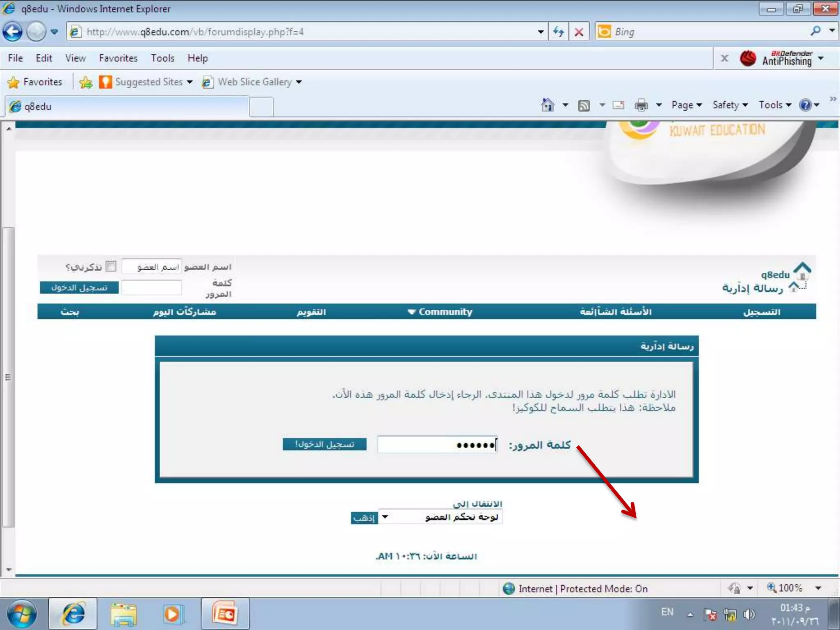Open the Edit menu
This screenshot has width=840, height=630.
pos(44,58)
